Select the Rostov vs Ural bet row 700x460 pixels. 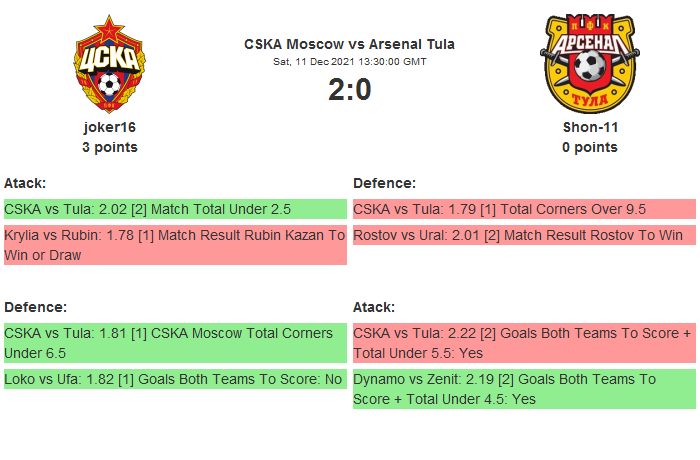[x=524, y=235]
